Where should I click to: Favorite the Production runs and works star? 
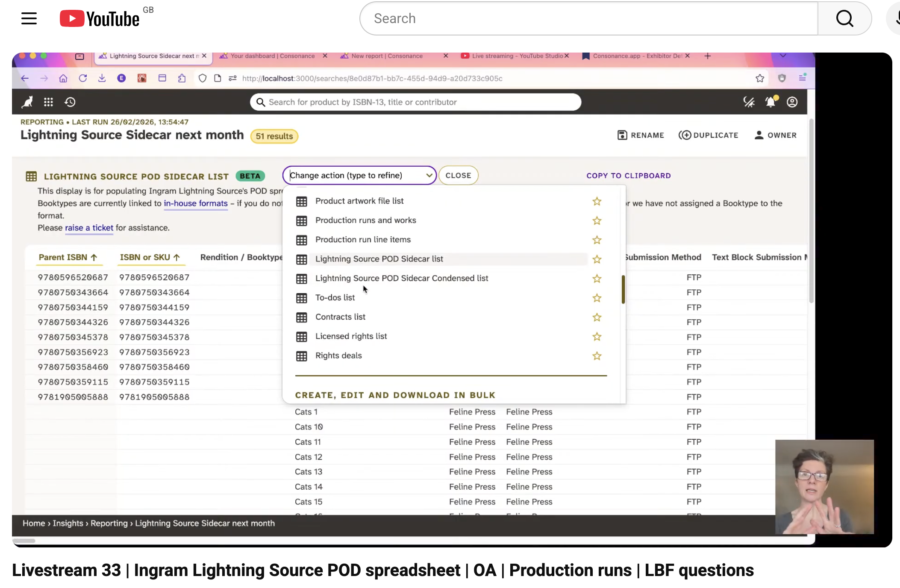(x=597, y=220)
